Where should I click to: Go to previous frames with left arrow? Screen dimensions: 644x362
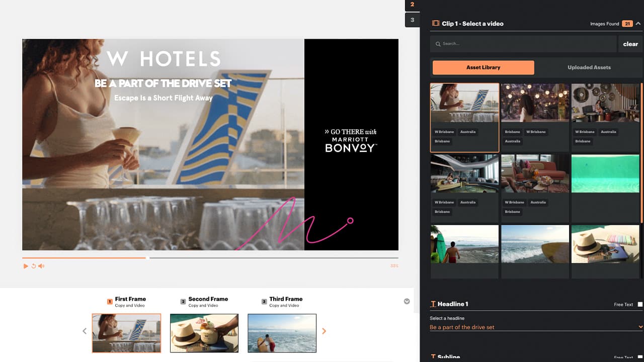tap(85, 331)
